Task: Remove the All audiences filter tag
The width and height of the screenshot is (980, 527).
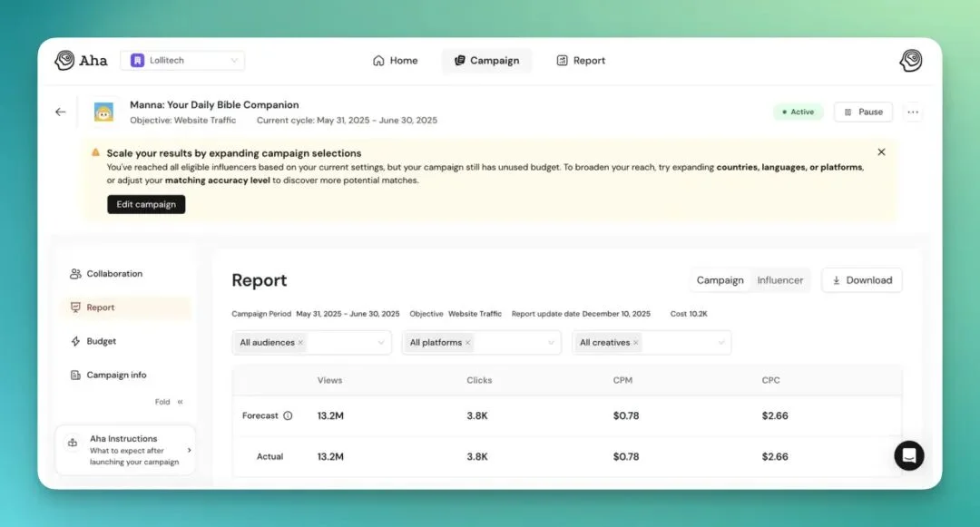Action: click(x=301, y=343)
